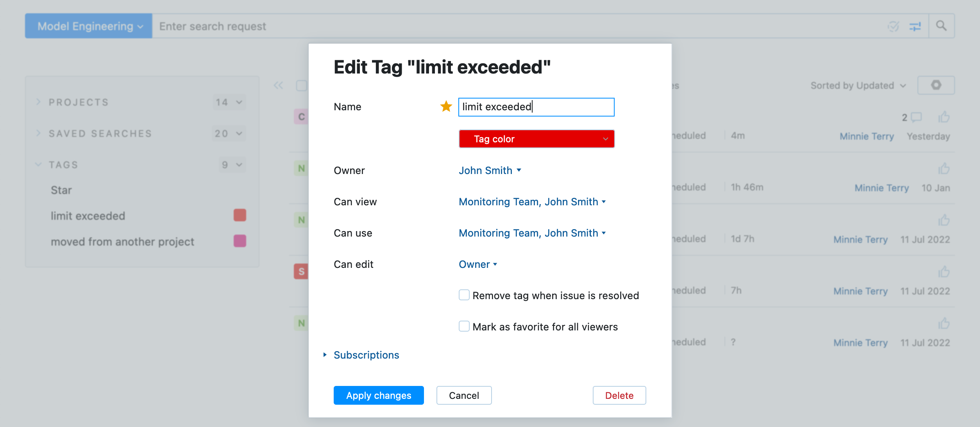Click the thumbs-up icon on the top issue
The image size is (980, 427).
coord(945,117)
